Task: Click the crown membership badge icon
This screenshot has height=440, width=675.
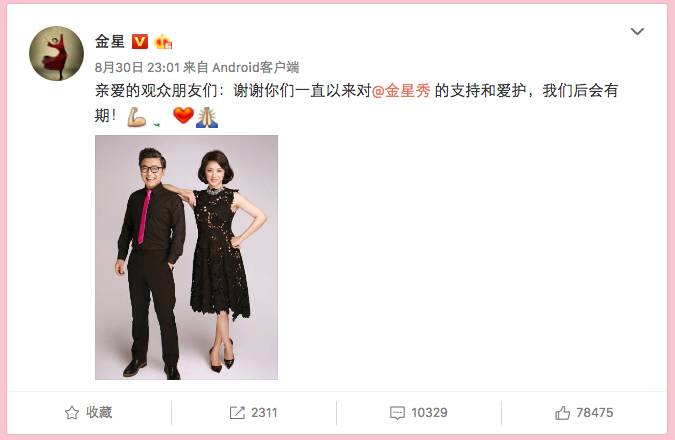Action: tap(163, 42)
